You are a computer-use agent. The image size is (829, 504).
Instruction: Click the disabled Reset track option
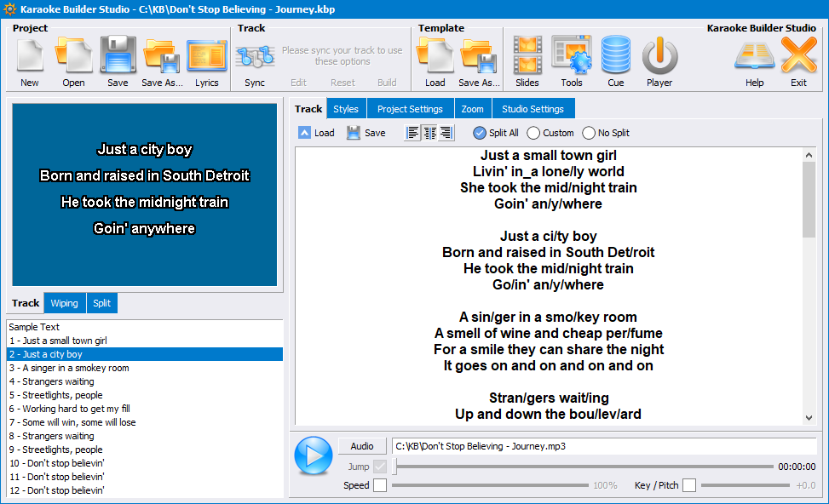[343, 83]
